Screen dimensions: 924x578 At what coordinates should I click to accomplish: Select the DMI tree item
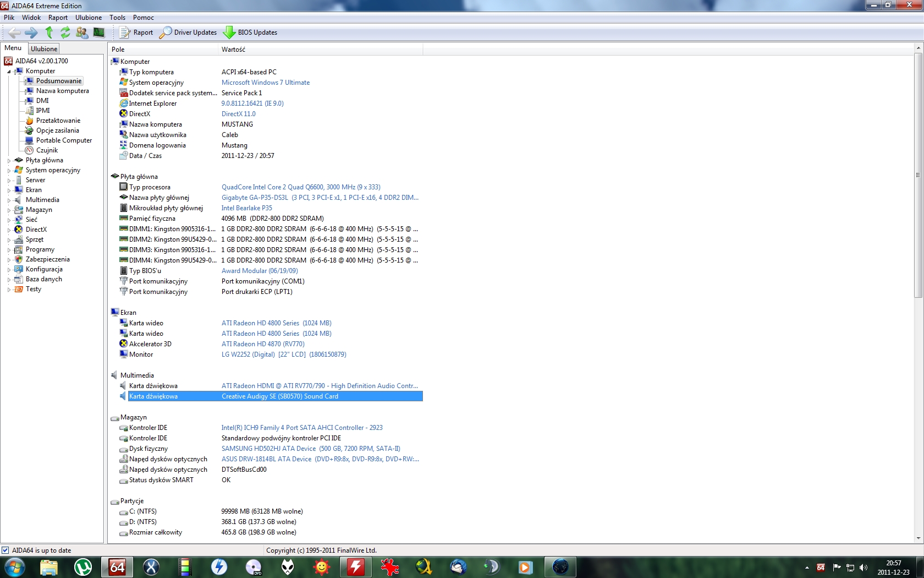[x=42, y=101]
